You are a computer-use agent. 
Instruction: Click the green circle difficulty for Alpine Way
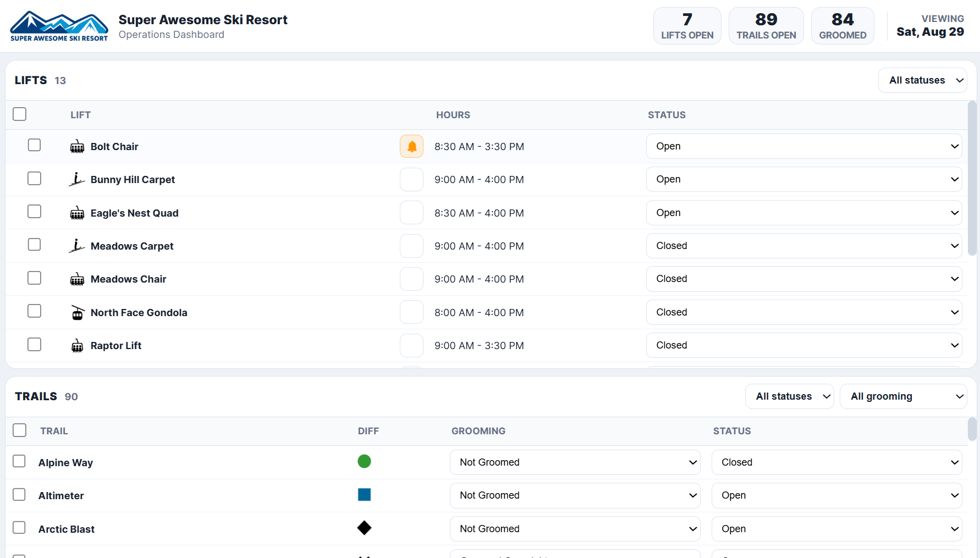coord(364,461)
